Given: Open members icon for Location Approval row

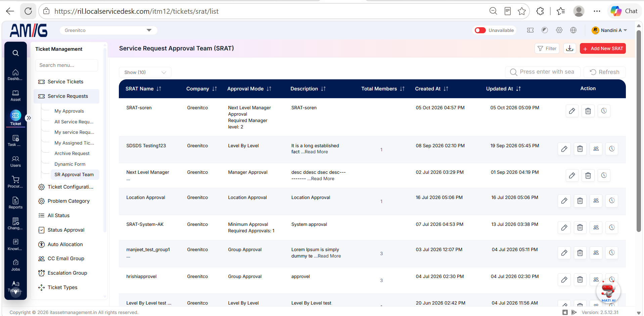Looking at the screenshot, I should click(x=596, y=201).
